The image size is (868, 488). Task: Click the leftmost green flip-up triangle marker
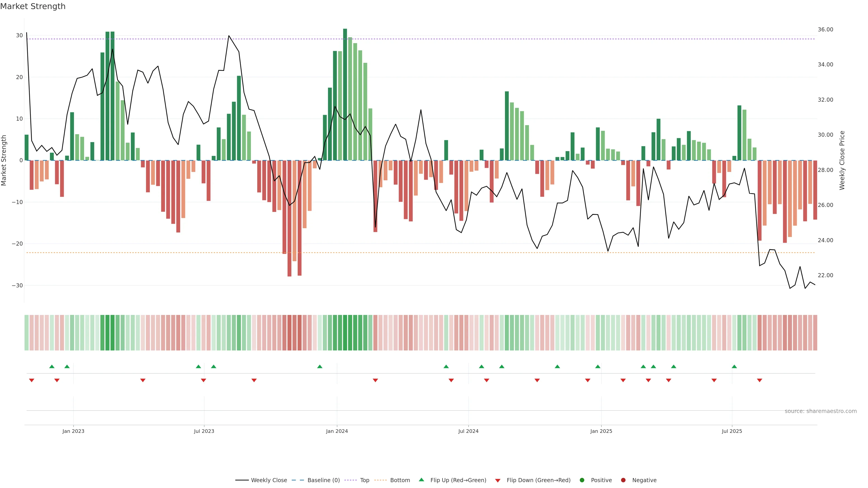(x=52, y=366)
